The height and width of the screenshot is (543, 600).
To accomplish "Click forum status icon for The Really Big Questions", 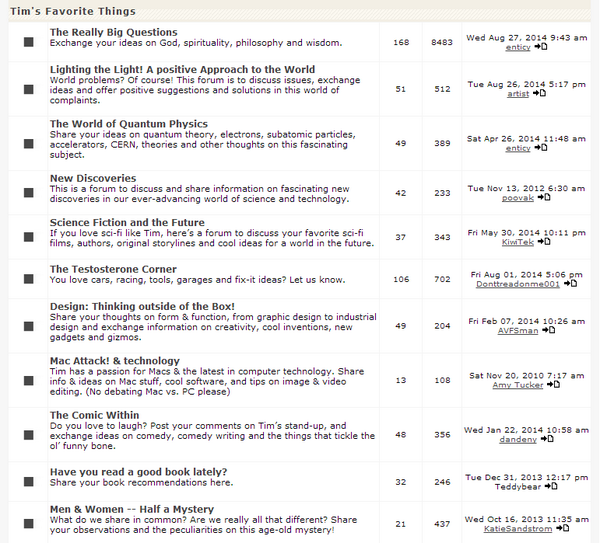I will 29,42.
